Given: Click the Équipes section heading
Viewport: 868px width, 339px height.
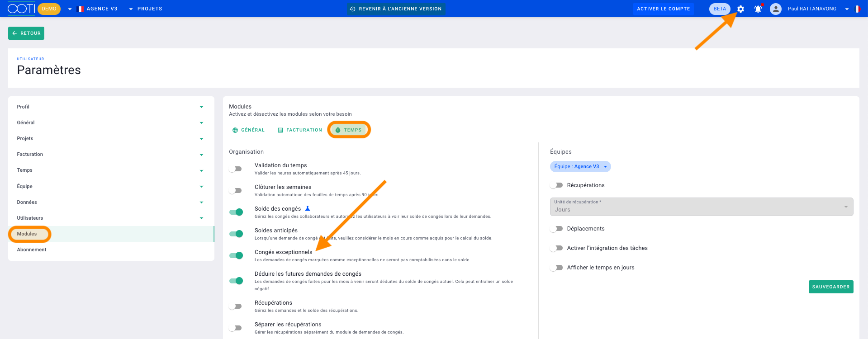Looking at the screenshot, I should (561, 152).
